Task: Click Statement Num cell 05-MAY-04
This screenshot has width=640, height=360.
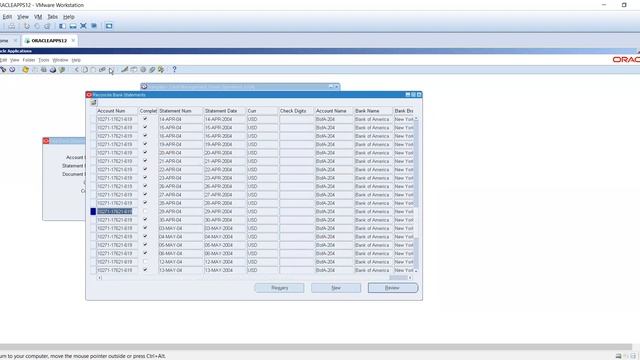Action: [180, 245]
